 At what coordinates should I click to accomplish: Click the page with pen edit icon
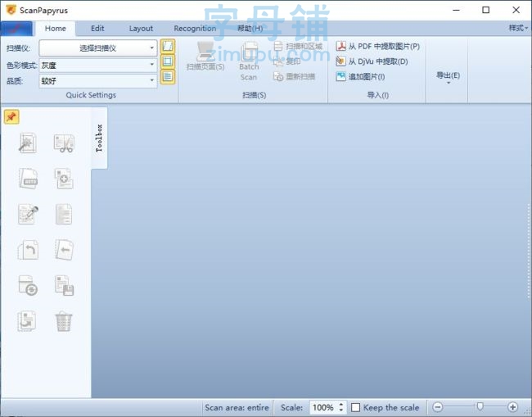[x=28, y=215]
